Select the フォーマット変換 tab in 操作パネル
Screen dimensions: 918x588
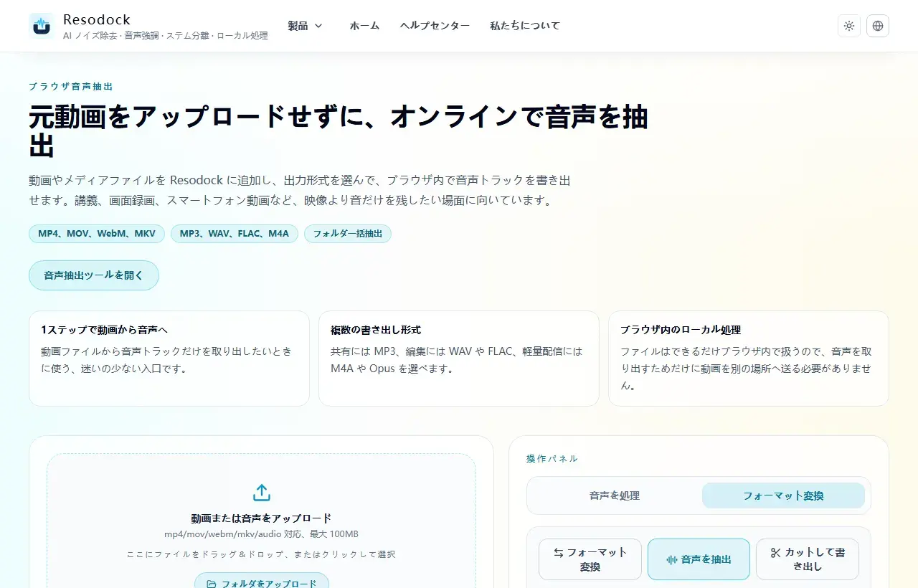(783, 495)
